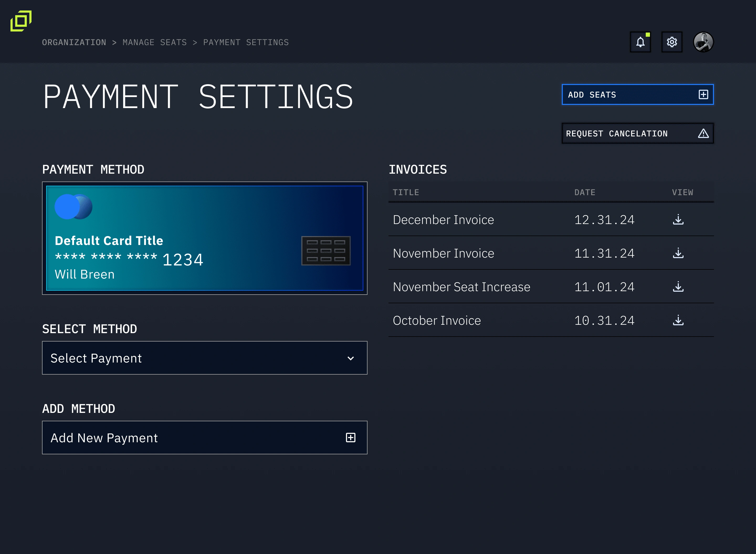The image size is (756, 554).
Task: Click the Add Seats plus icon
Action: [x=703, y=95]
